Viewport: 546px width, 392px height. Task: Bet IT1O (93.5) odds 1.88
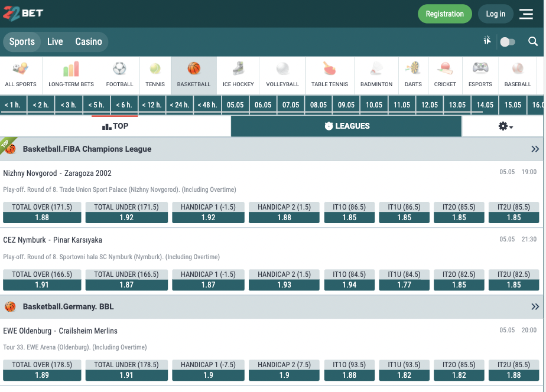[x=349, y=370]
